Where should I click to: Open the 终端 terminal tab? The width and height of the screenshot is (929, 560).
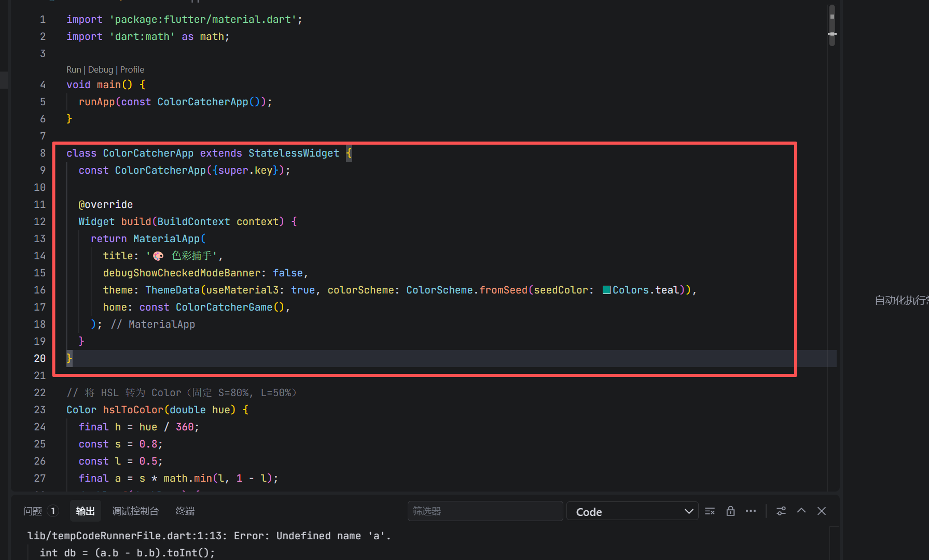point(185,511)
